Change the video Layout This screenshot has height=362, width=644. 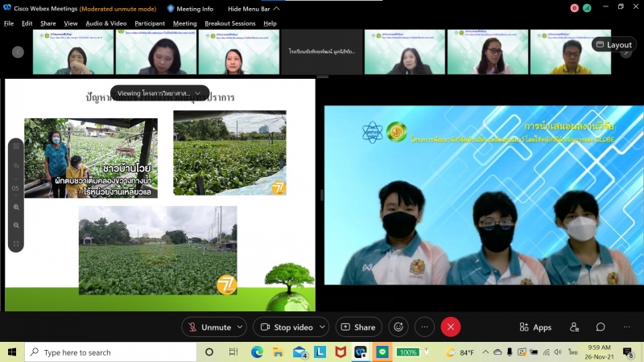(613, 45)
